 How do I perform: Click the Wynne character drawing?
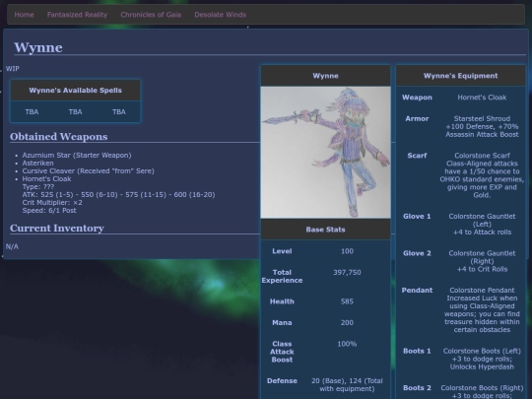pyautogui.click(x=326, y=153)
